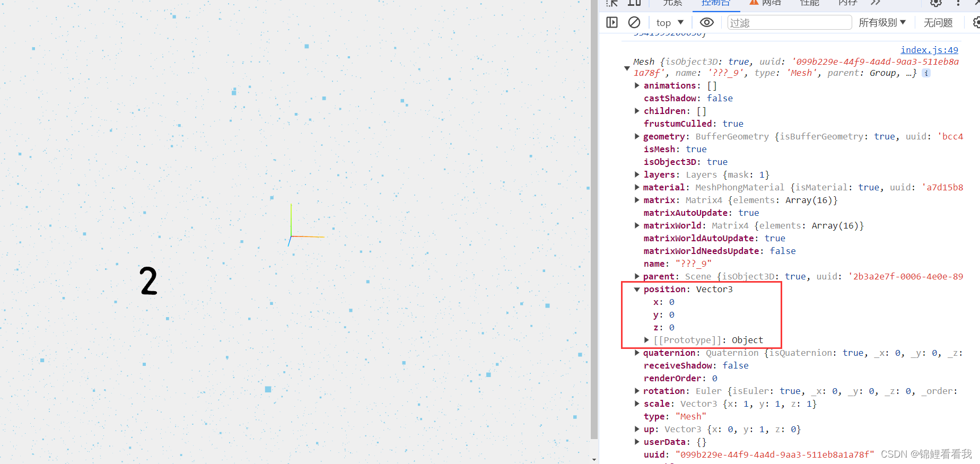Create a live expression with eye icon
Screen dimensions: 980x464
tap(707, 22)
